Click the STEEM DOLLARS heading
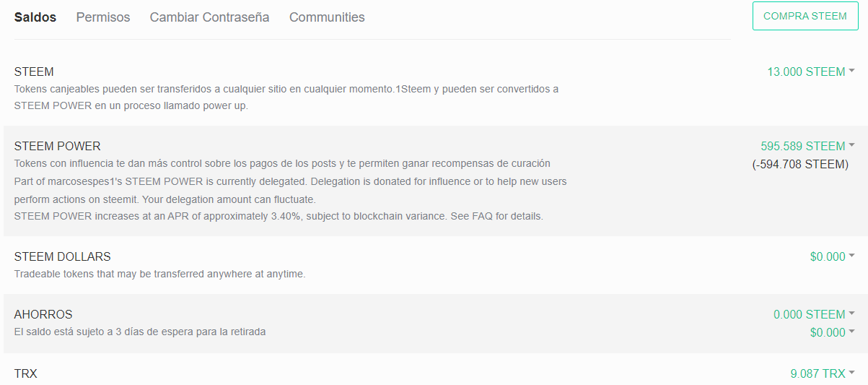The image size is (868, 385). pos(63,256)
